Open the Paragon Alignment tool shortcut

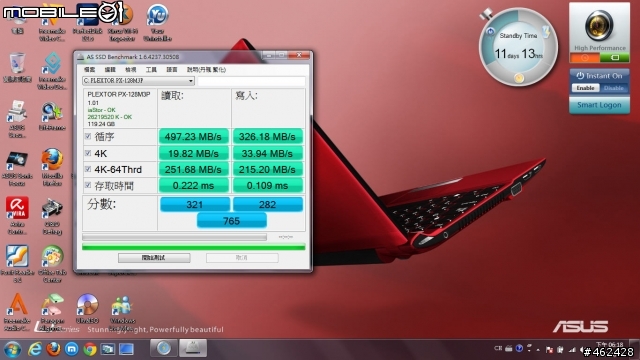(52, 312)
